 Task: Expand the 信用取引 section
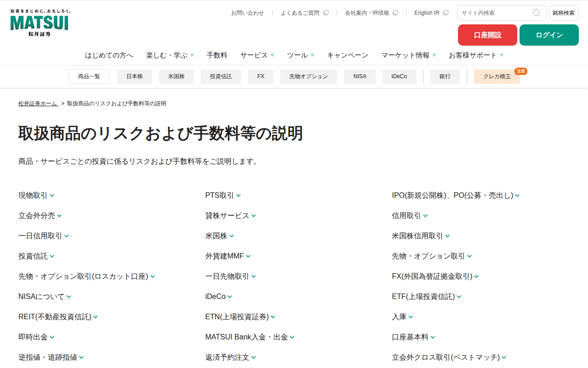pyautogui.click(x=410, y=216)
